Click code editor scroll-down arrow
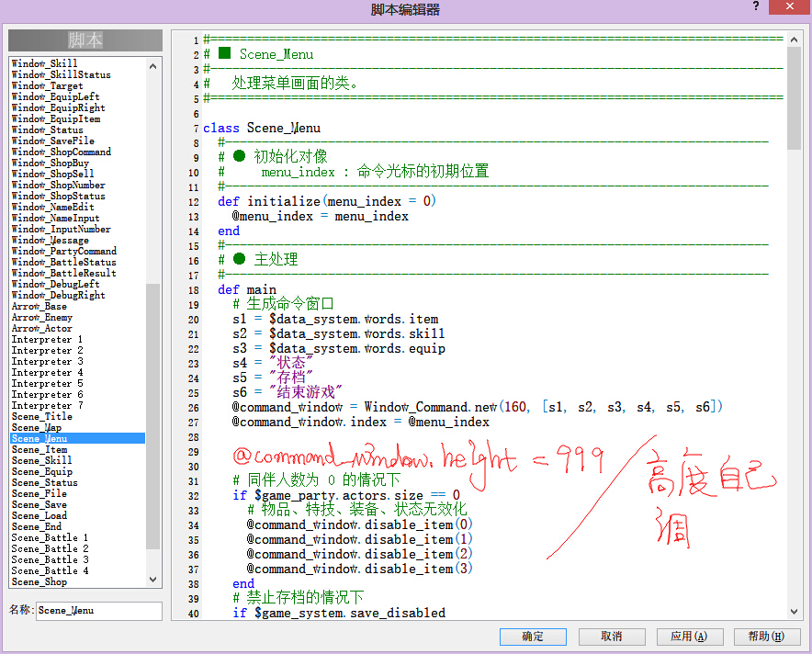 [x=794, y=612]
